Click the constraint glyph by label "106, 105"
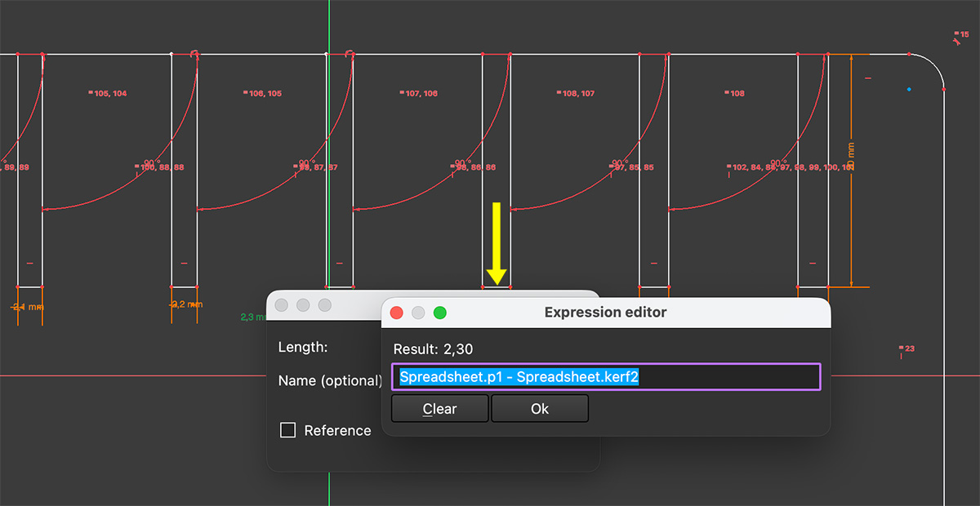Image resolution: width=980 pixels, height=506 pixels. (243, 93)
